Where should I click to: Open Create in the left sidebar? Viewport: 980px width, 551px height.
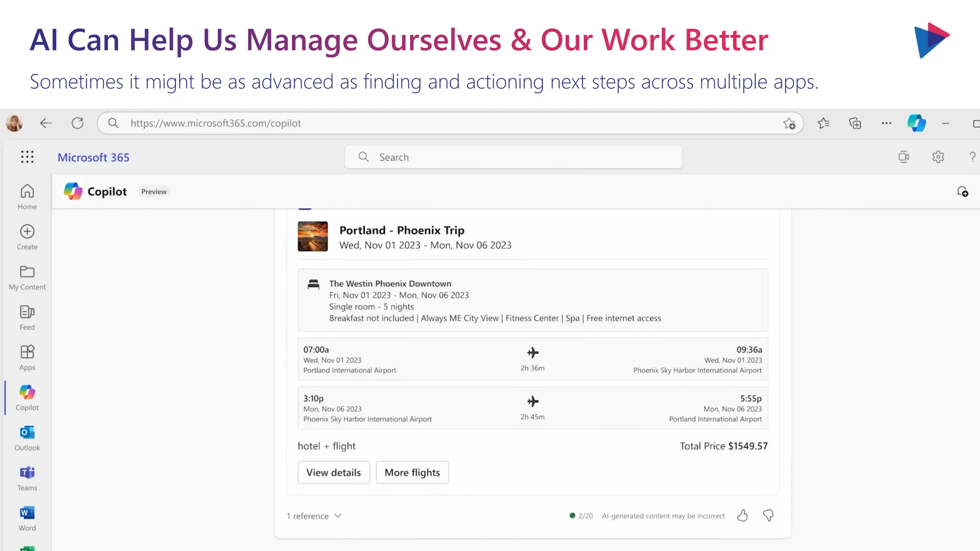pos(27,237)
